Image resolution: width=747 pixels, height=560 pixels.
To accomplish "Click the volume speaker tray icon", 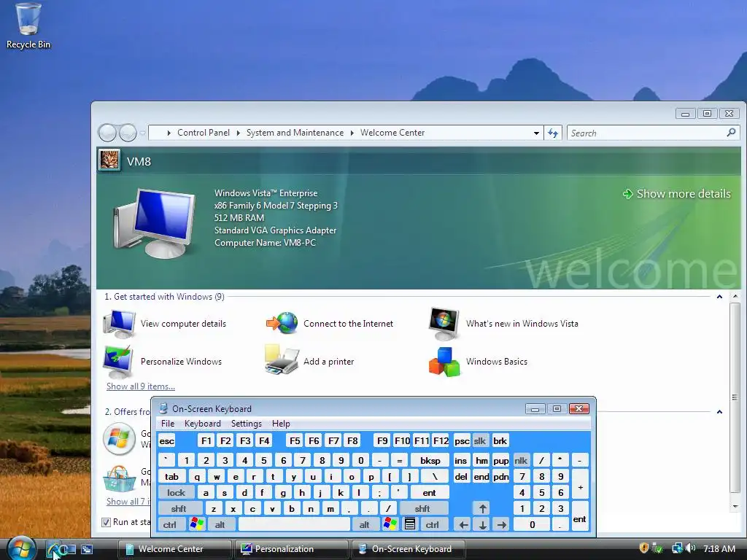I will [x=690, y=548].
